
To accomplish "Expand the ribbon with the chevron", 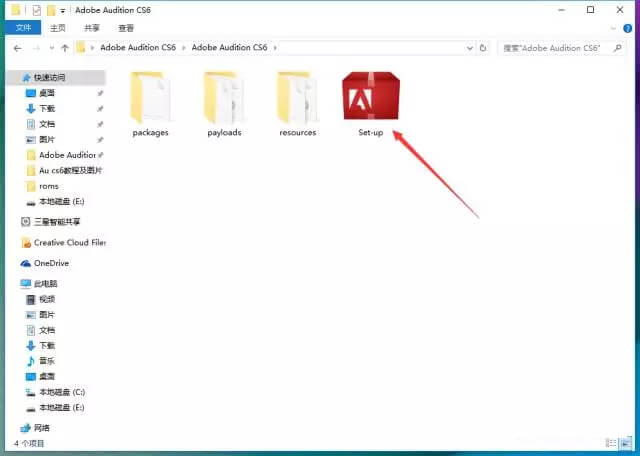I will point(613,28).
